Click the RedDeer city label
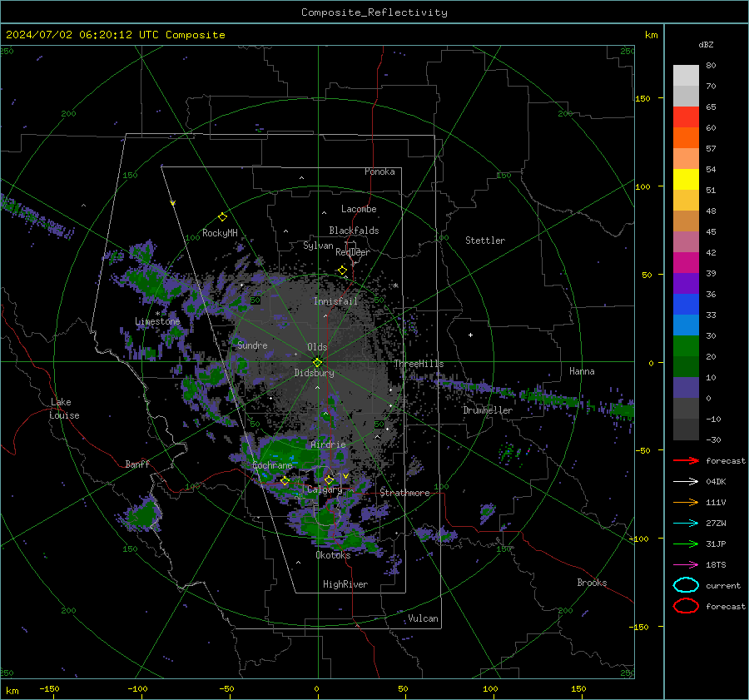This screenshot has height=700, width=749. pos(353,252)
